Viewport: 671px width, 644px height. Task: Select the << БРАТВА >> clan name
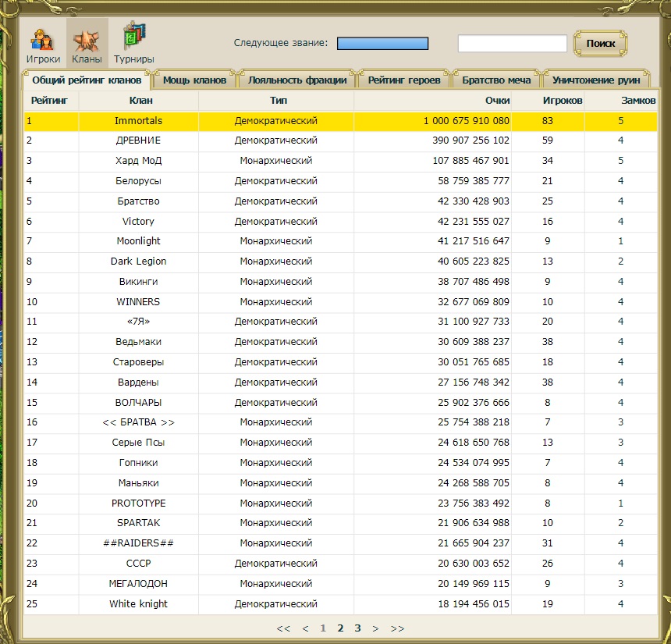point(138,422)
